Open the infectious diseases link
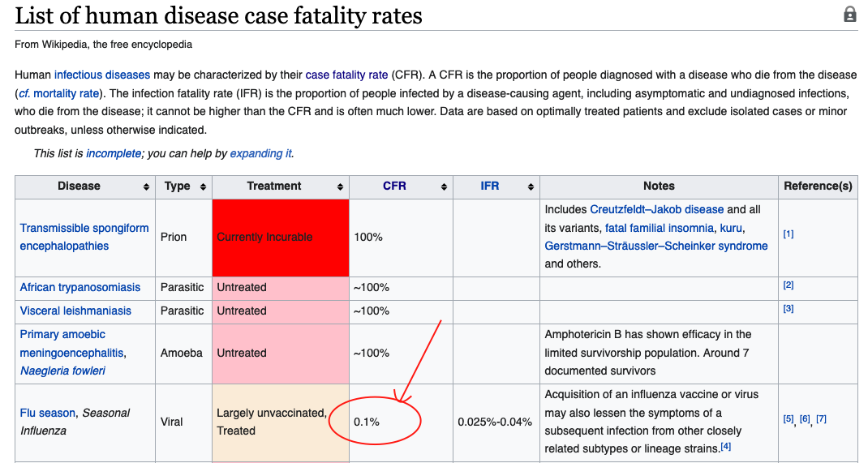This screenshot has height=463, width=868. [102, 75]
